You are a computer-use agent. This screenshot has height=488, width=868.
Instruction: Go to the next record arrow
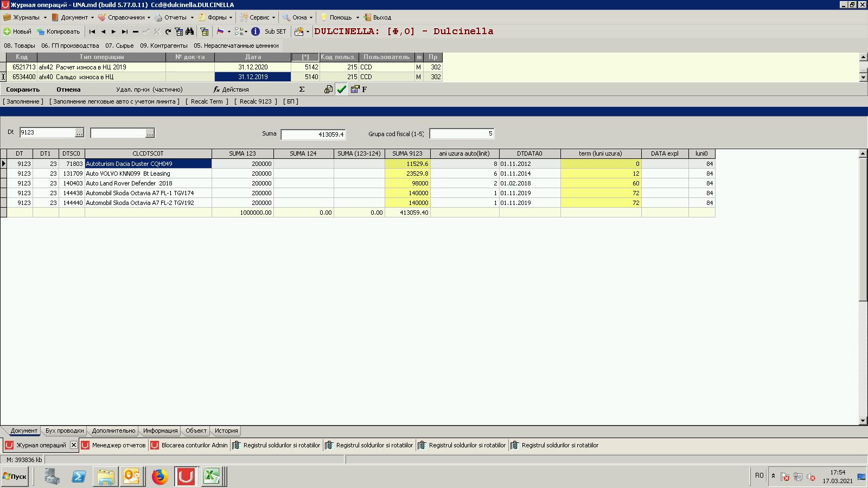114,31
